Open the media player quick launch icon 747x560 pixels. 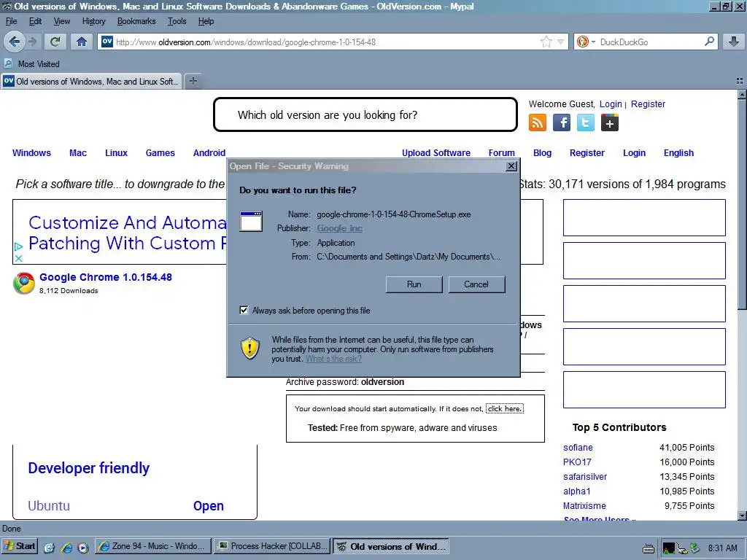[83, 548]
